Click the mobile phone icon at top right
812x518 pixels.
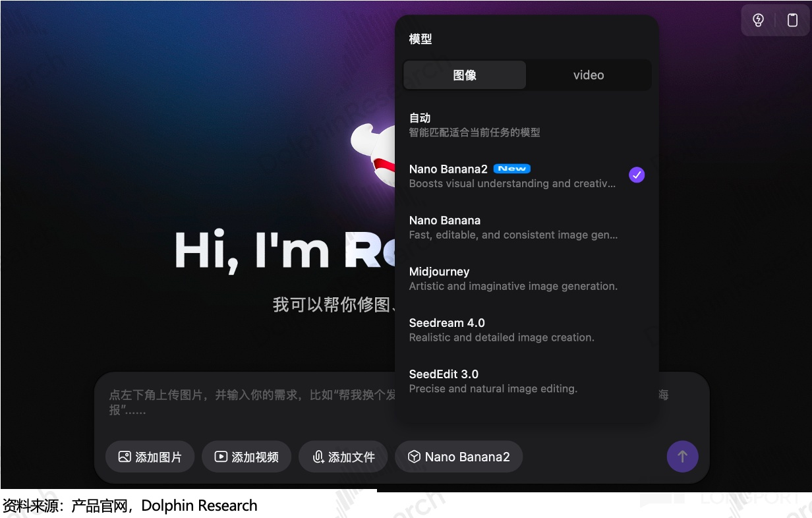pyautogui.click(x=792, y=20)
